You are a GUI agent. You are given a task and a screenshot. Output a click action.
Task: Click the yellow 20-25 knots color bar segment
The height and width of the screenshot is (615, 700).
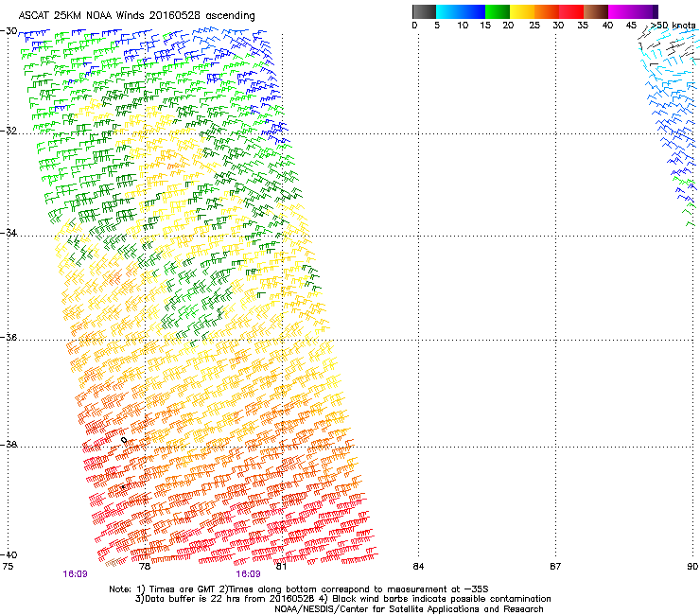(522, 11)
